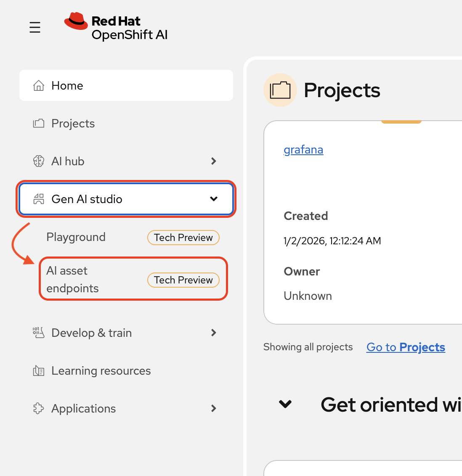Image resolution: width=462 pixels, height=476 pixels.
Task: Open the AI hub nav item
Action: (x=126, y=161)
